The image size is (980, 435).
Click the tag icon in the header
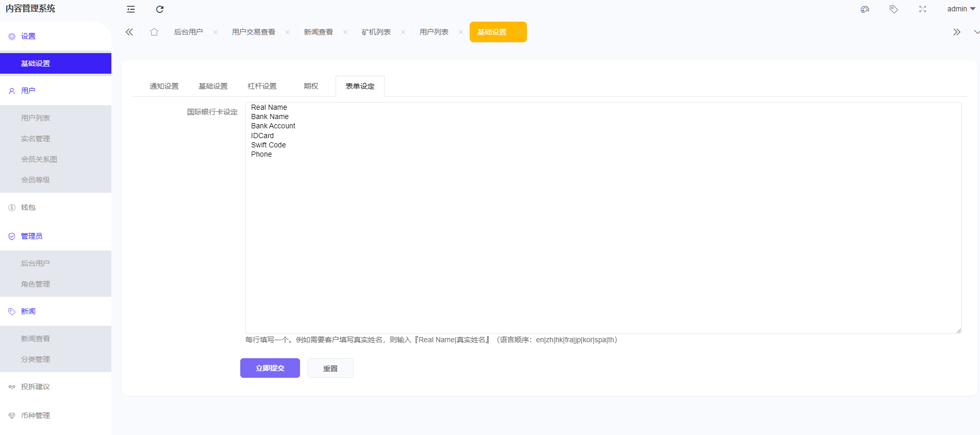point(894,9)
